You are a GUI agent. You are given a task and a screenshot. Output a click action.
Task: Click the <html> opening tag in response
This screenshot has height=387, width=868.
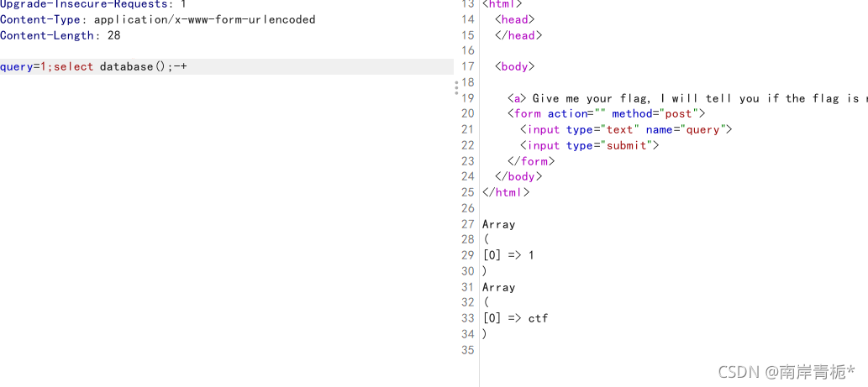coord(502,4)
